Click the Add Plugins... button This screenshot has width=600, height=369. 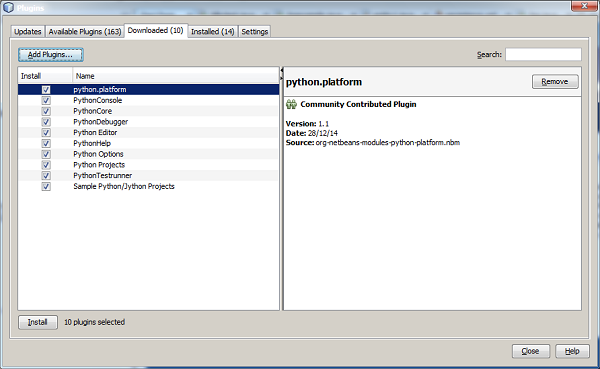tap(51, 55)
